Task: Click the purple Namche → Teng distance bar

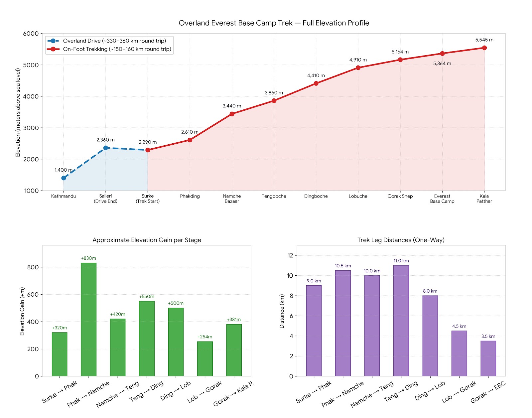Action: point(372,326)
